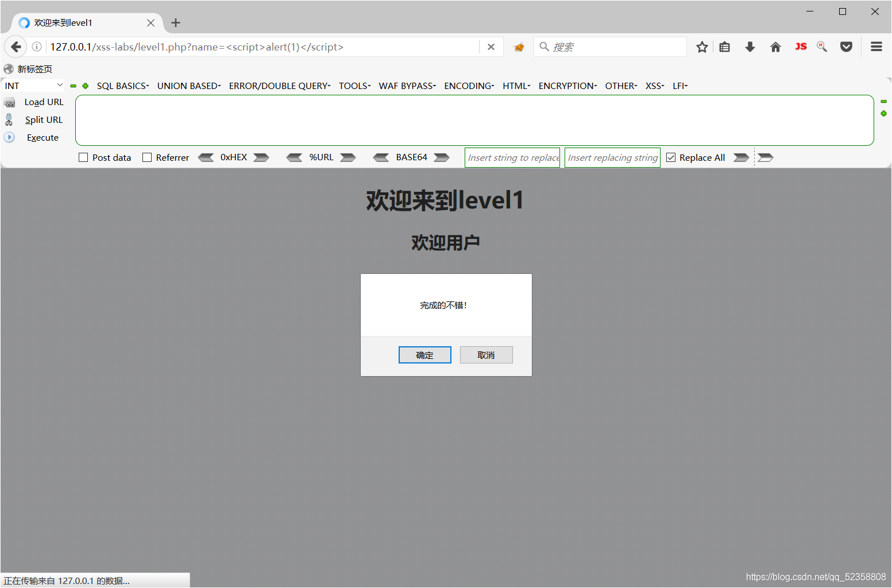Expand the SQL BASICS menu
The image size is (892, 588).
pos(123,86)
